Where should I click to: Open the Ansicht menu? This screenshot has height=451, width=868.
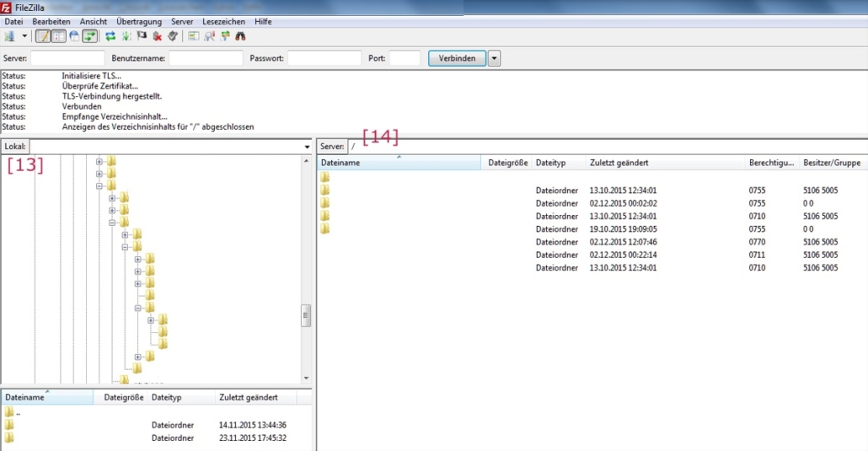94,22
